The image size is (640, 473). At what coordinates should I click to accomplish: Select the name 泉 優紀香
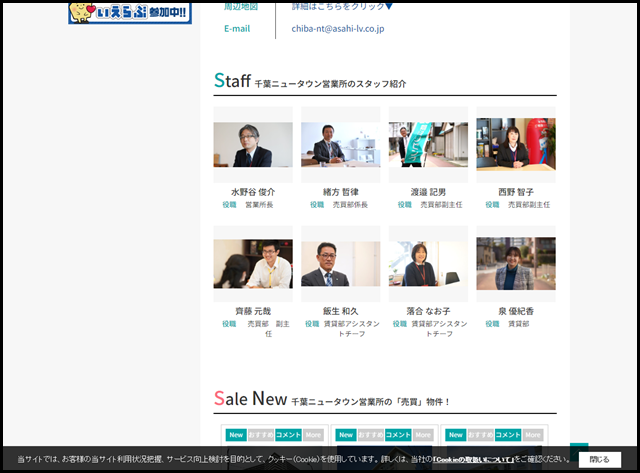point(516,311)
